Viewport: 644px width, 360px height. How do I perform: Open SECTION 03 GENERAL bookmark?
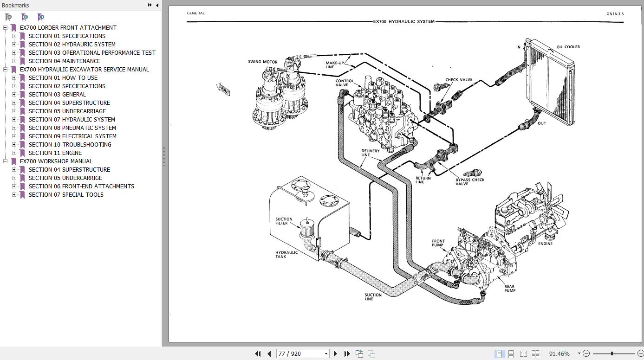pos(57,94)
